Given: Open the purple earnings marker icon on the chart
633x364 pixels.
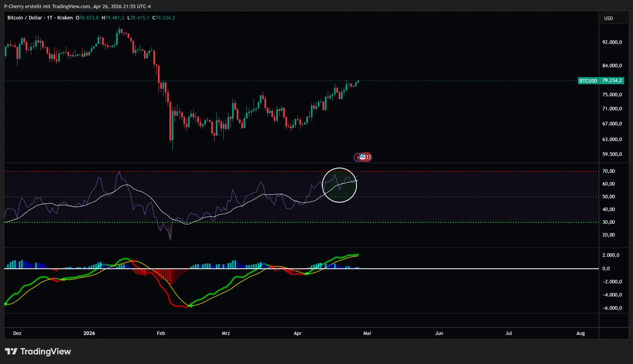Looking at the screenshot, I should coord(357,157).
